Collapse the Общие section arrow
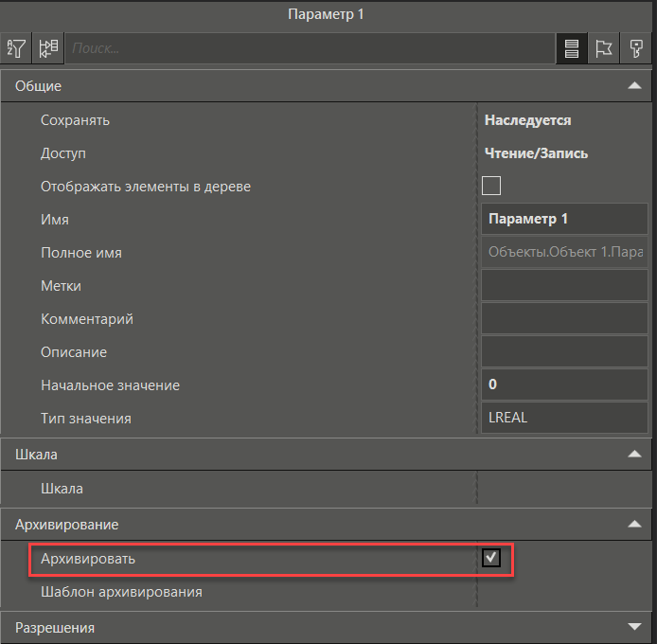 tap(634, 86)
